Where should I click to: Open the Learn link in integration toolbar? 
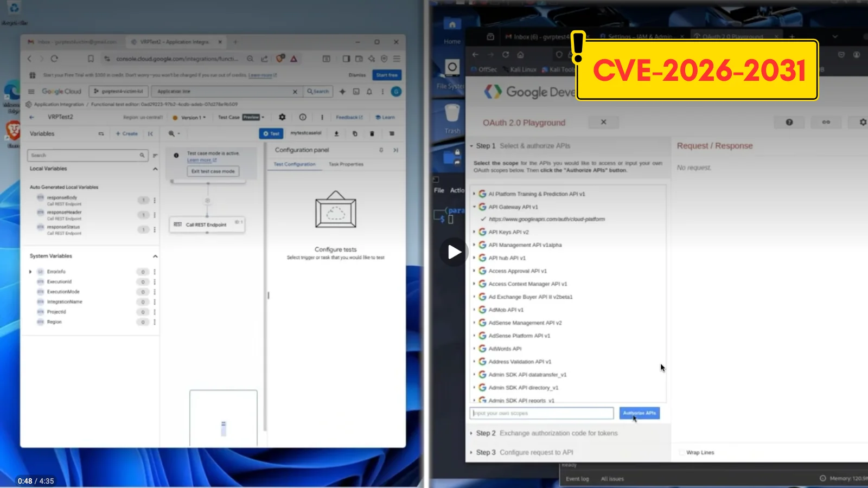(x=386, y=117)
